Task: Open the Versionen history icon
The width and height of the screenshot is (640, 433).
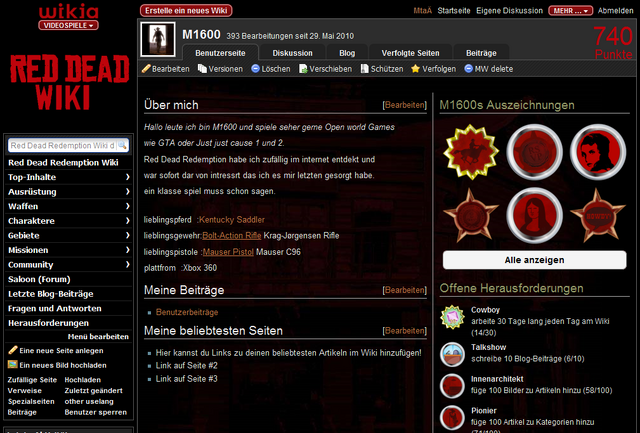Action: click(x=202, y=69)
